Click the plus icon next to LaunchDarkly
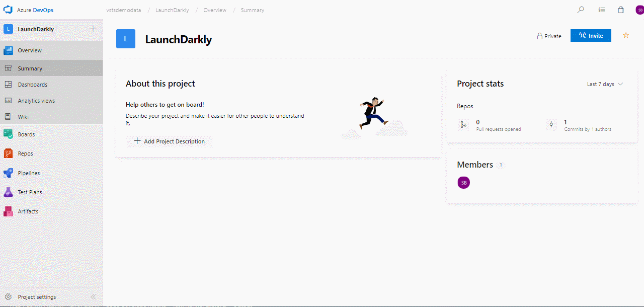The height and width of the screenshot is (307, 644). (x=93, y=29)
